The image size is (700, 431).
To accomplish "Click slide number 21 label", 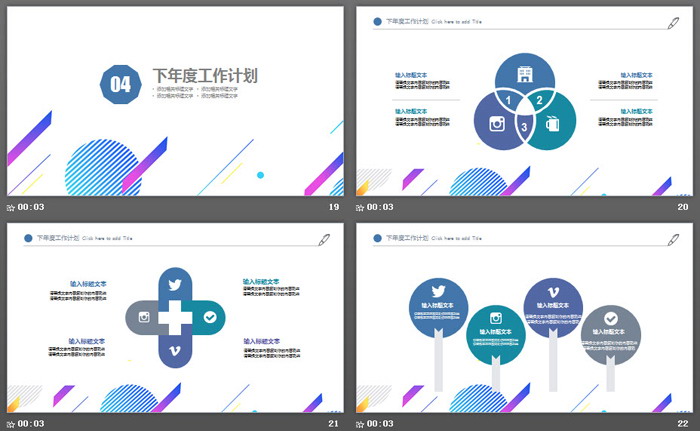I will [333, 424].
